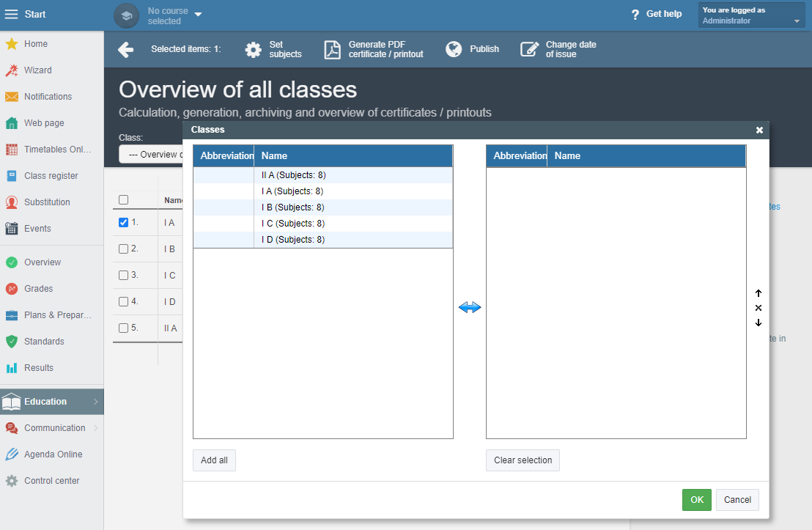Check the checkbox for row 2 (I B)

[123, 249]
